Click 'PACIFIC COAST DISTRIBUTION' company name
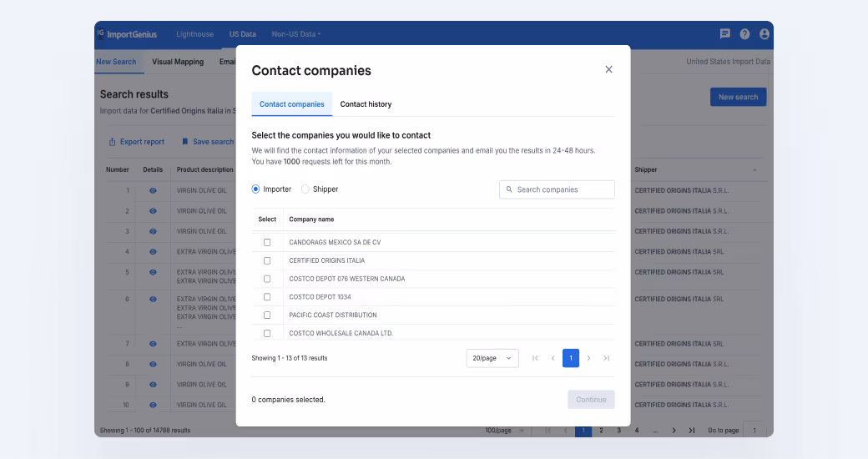The height and width of the screenshot is (459, 868). tap(333, 315)
